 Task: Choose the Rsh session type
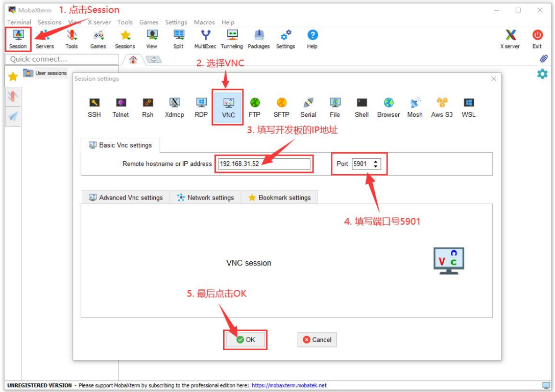tap(148, 108)
